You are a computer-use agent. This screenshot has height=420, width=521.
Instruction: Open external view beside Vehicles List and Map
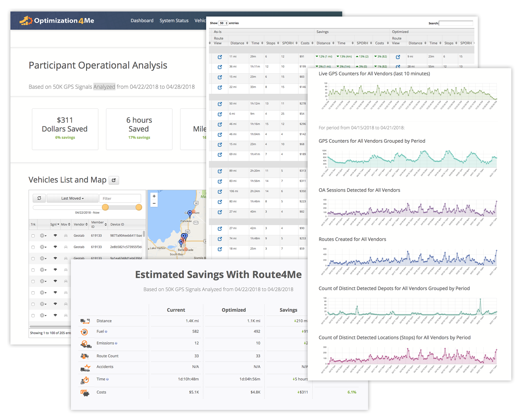114,180
